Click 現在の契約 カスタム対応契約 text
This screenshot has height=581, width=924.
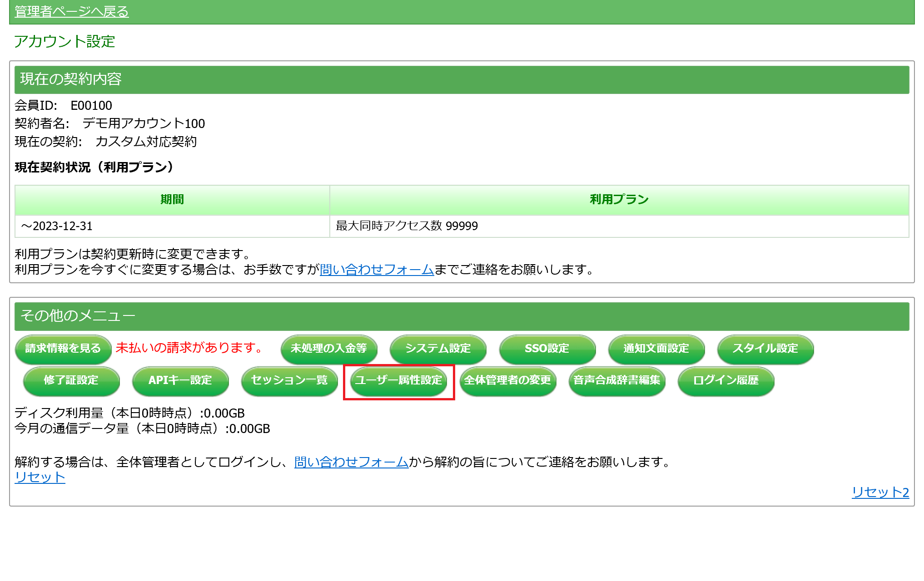point(106,142)
